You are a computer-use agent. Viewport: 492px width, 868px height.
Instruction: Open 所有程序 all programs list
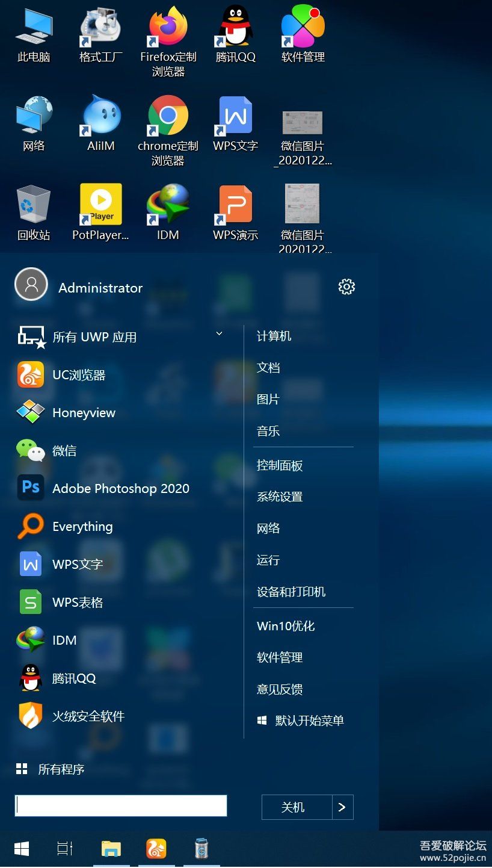tap(51, 769)
